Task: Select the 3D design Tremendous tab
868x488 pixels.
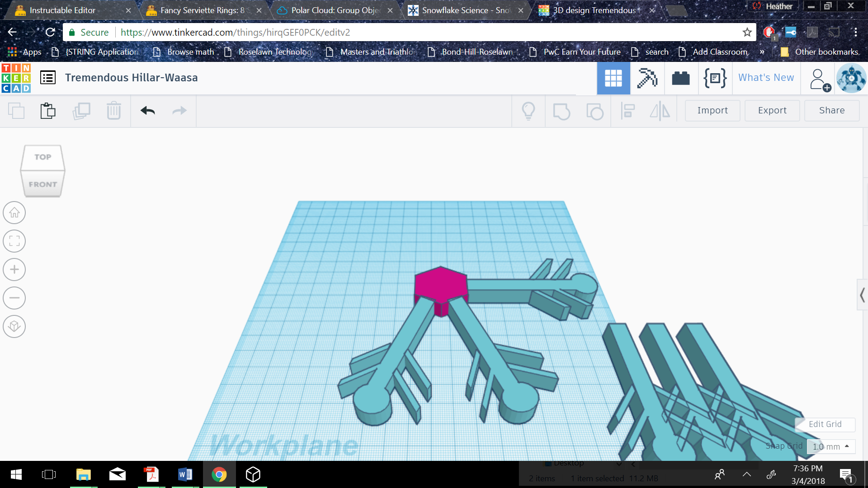Action: [596, 10]
